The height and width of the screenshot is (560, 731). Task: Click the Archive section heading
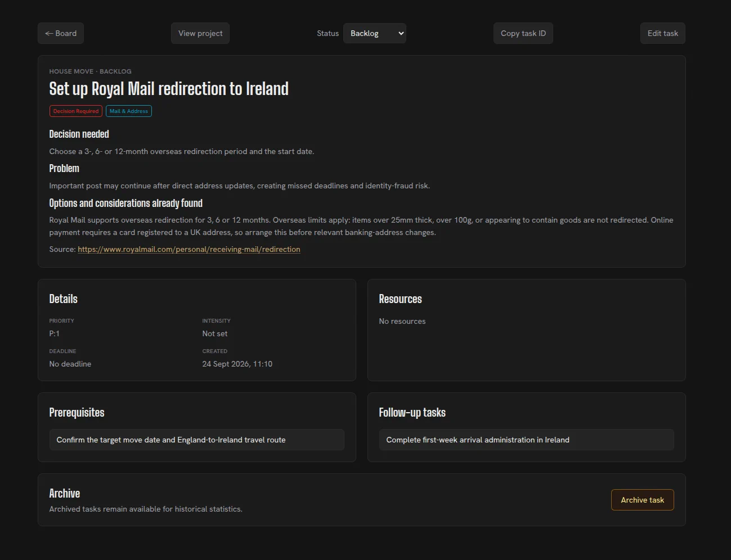(65, 494)
